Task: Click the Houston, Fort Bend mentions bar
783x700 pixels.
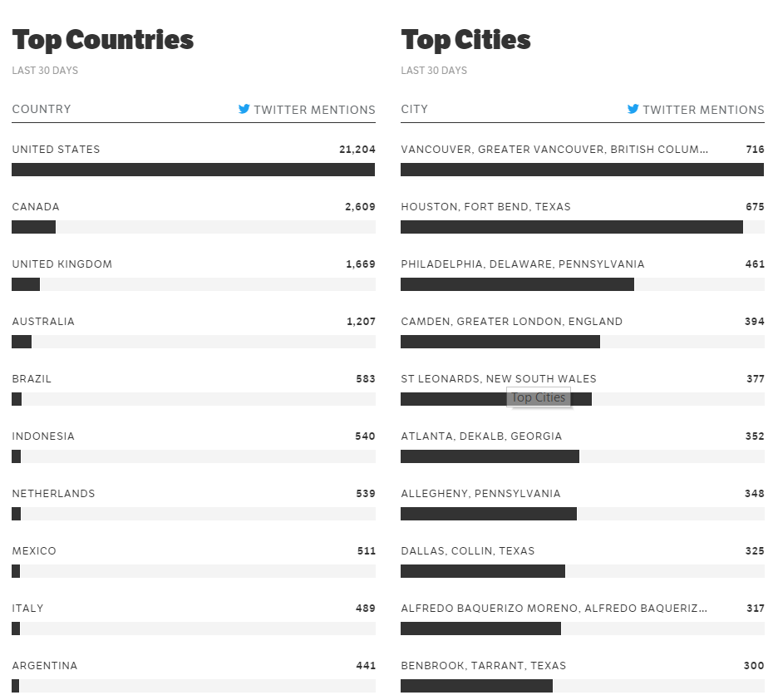Action: 571,227
